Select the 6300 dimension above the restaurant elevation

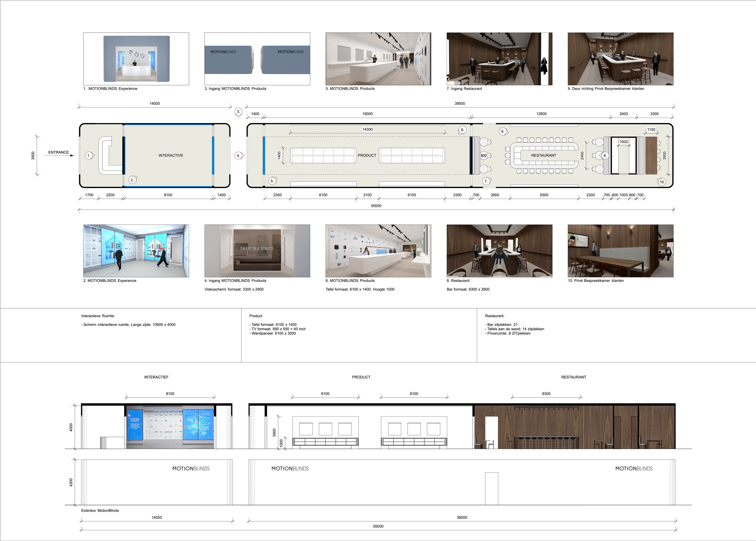tap(546, 394)
